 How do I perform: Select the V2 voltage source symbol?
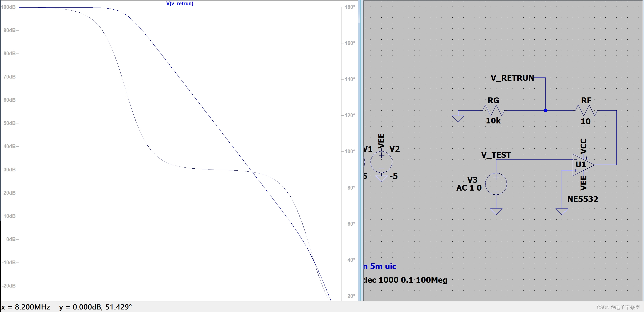pyautogui.click(x=381, y=162)
